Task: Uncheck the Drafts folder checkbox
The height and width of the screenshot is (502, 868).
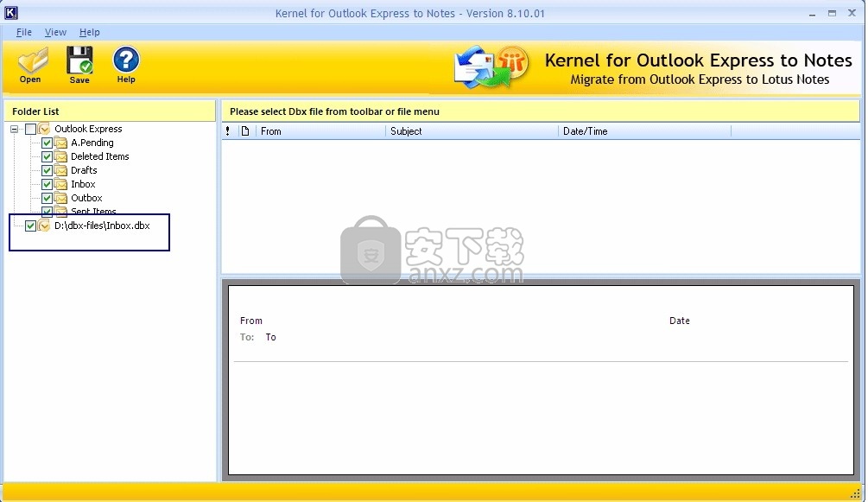Action: point(47,171)
